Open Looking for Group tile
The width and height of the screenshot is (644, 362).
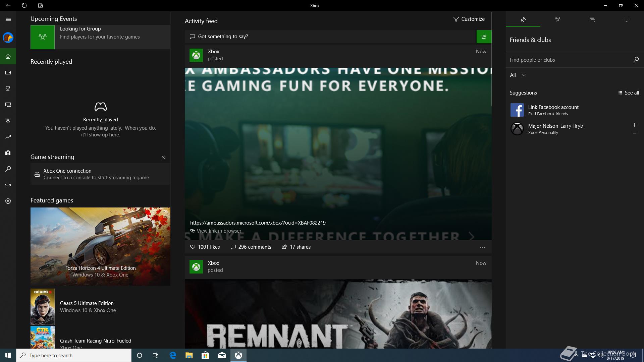coord(100,37)
